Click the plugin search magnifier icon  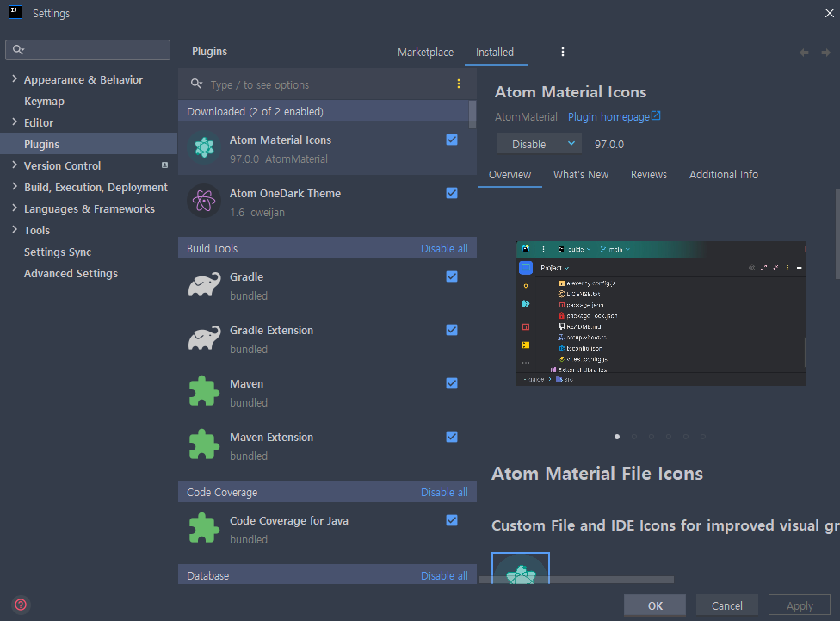click(x=196, y=84)
